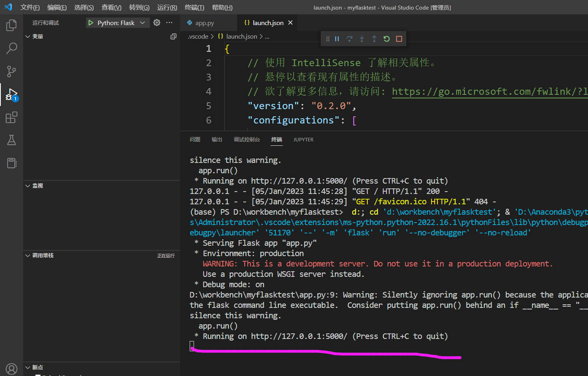Open the Accounts icon in activity bar
The width and height of the screenshot is (588, 376).
[12, 369]
